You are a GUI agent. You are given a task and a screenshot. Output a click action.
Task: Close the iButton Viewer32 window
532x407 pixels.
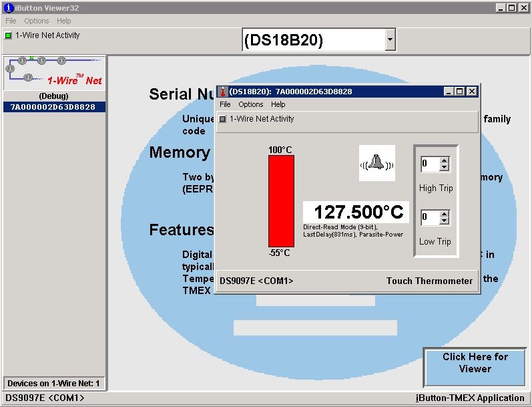523,7
